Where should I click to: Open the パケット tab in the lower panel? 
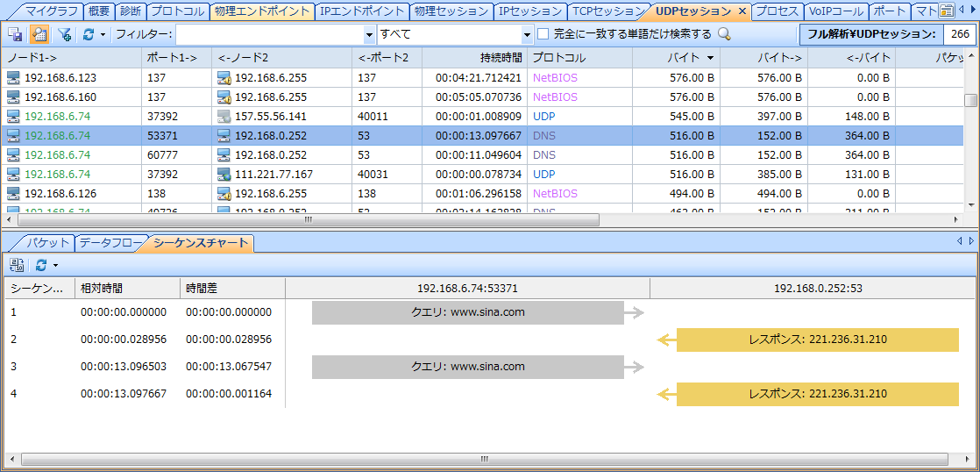(x=47, y=243)
